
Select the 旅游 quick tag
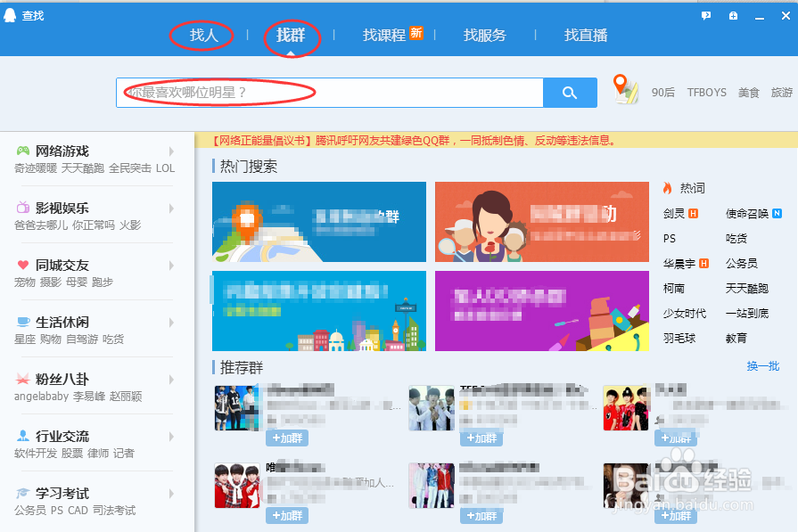[782, 93]
